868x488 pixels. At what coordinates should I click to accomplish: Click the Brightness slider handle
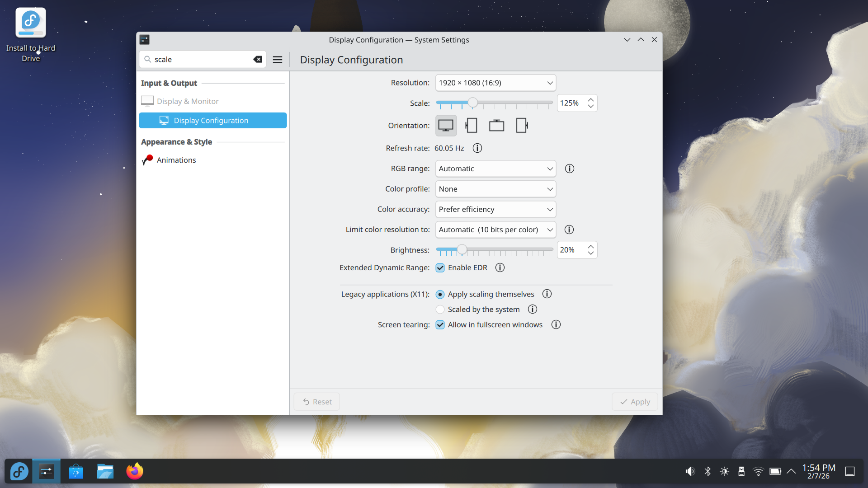pyautogui.click(x=462, y=249)
